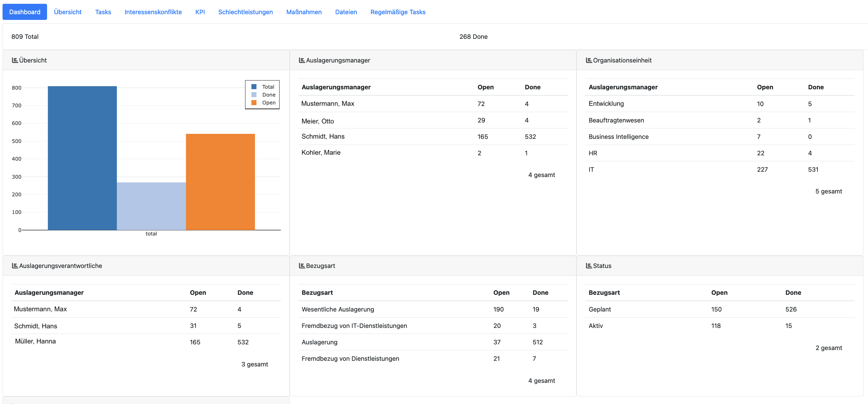Viewport: 868px width, 404px height.
Task: Click 'total' x-axis label of chart
Action: 151,234
